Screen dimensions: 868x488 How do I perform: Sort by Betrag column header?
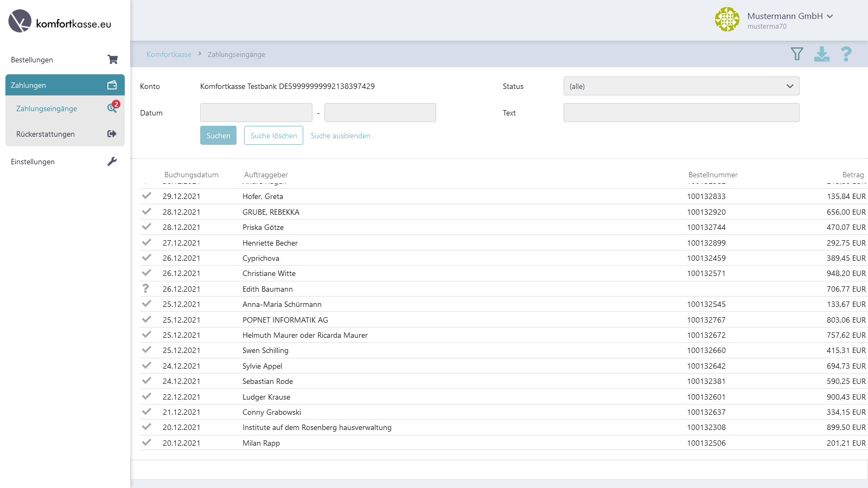pyautogui.click(x=853, y=175)
